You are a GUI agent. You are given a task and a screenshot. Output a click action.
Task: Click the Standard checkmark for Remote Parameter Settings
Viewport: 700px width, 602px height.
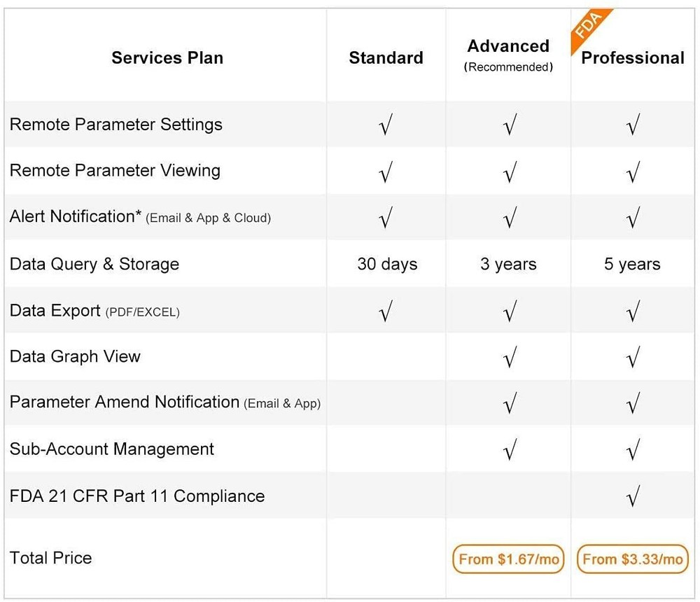click(x=385, y=125)
